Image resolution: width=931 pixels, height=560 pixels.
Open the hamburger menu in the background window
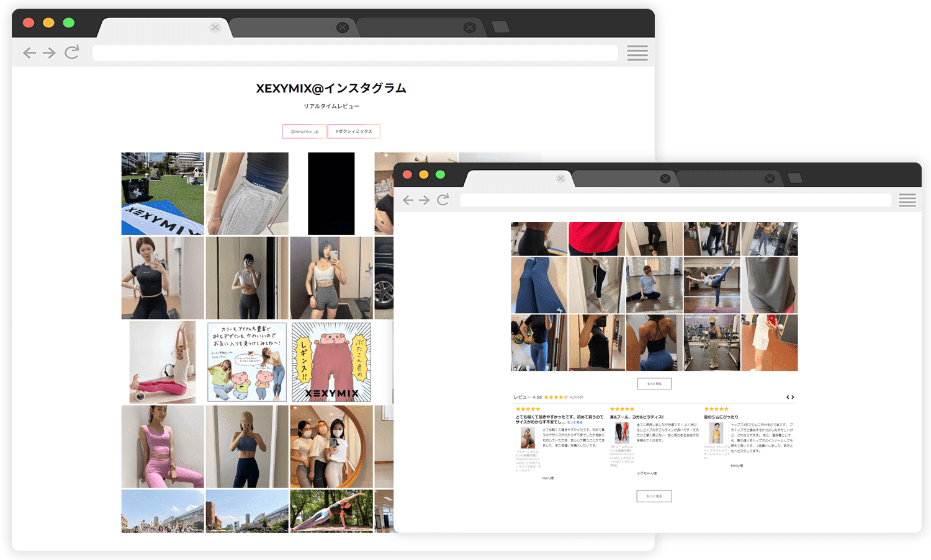(x=637, y=53)
